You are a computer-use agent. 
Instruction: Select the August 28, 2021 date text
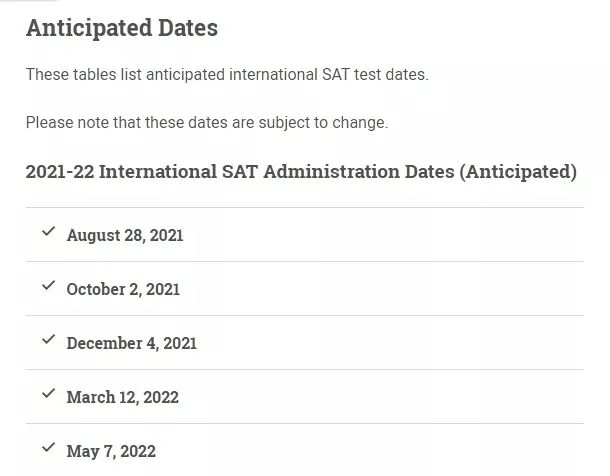click(125, 236)
